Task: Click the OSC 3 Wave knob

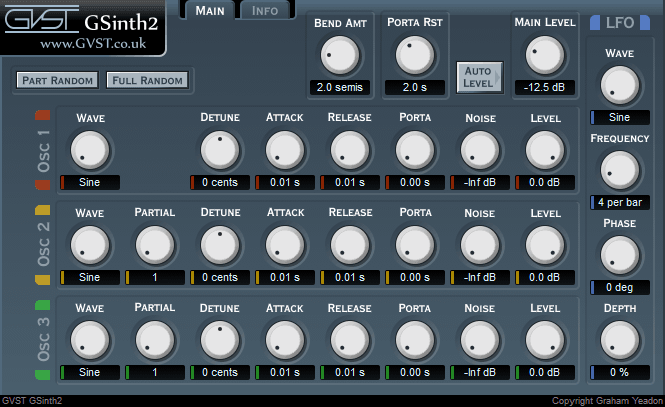Action: [x=90, y=340]
